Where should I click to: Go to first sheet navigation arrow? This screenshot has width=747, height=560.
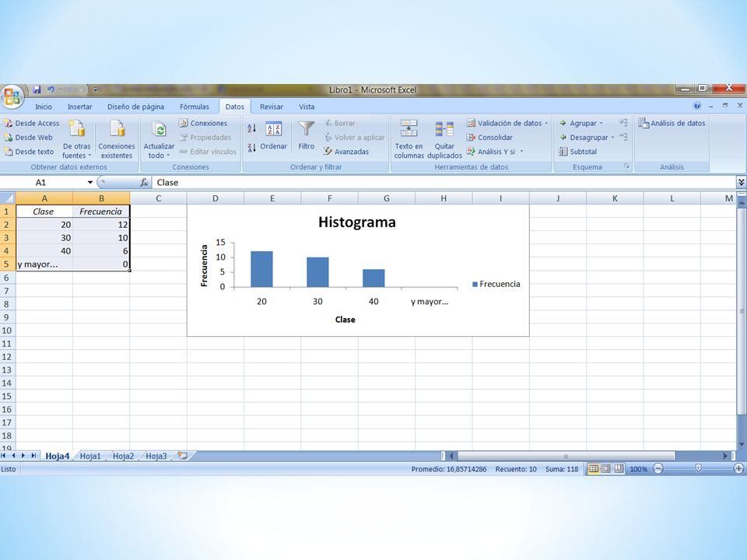[4, 456]
